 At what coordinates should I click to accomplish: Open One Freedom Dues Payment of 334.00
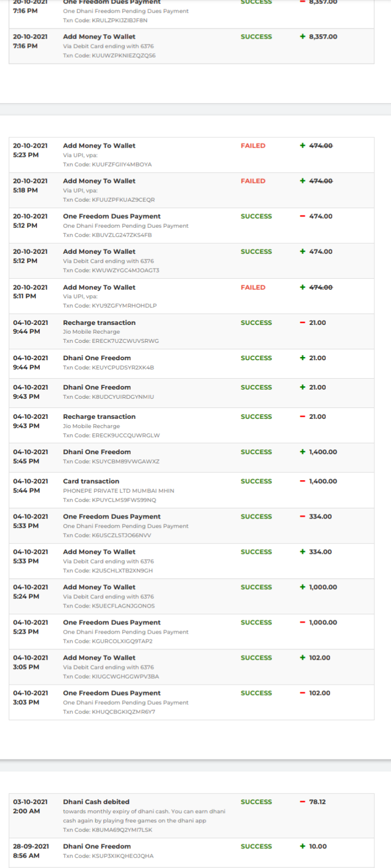(112, 516)
